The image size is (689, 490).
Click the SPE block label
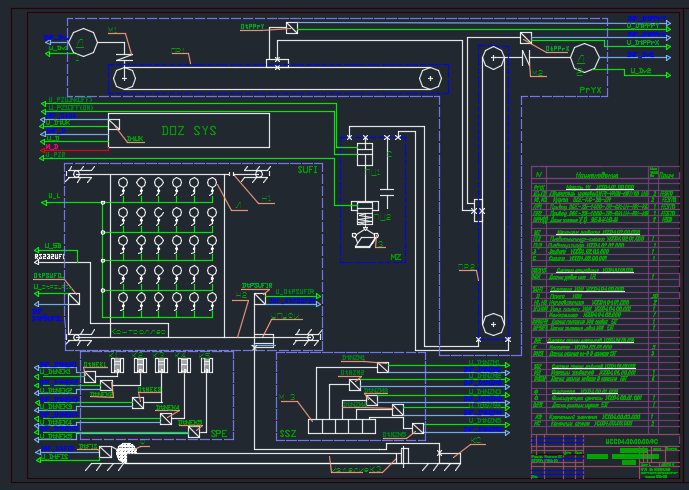coord(218,433)
